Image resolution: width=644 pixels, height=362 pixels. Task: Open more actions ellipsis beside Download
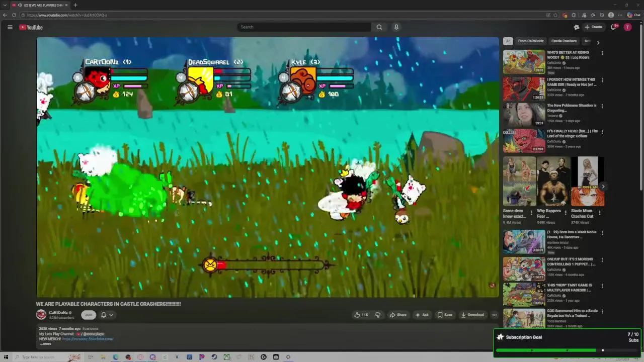pos(494,315)
